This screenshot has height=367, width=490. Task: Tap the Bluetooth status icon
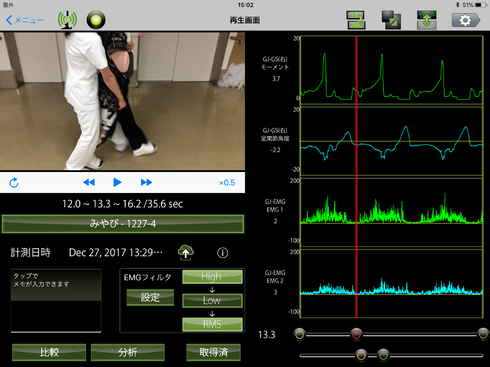[458, 5]
